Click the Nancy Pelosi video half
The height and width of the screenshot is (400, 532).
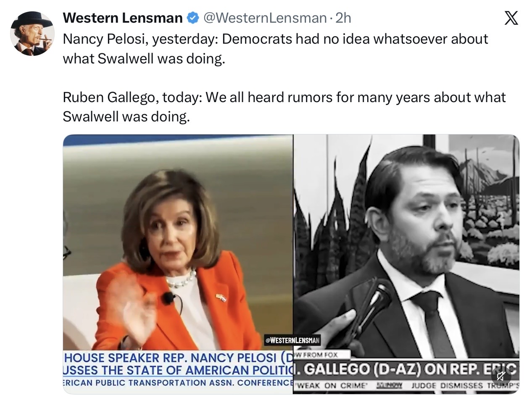pos(178,264)
